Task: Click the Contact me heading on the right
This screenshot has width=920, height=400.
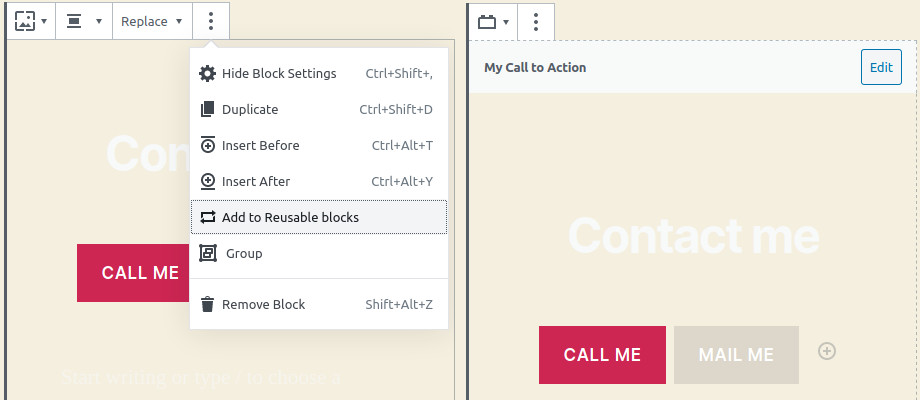Action: click(693, 236)
